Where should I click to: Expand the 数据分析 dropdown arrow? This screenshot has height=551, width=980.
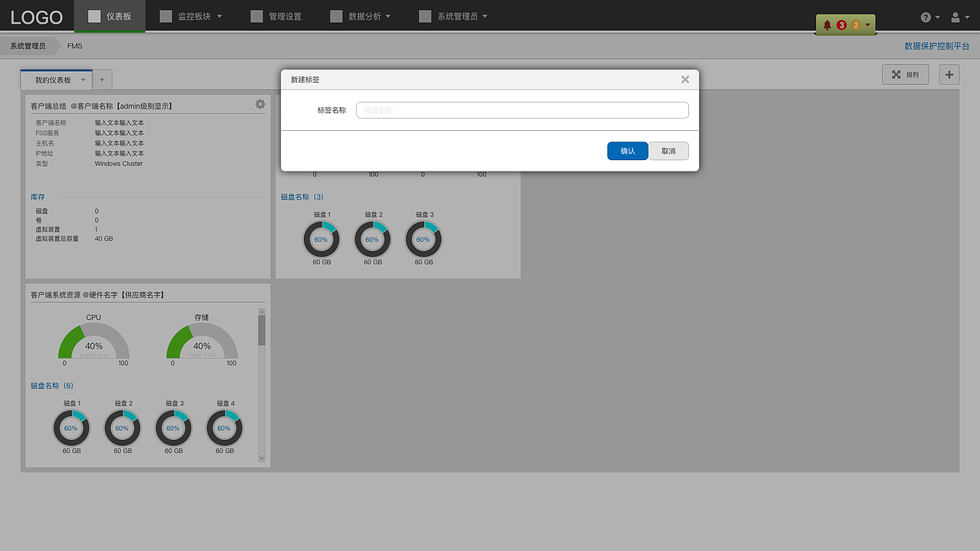tap(387, 16)
